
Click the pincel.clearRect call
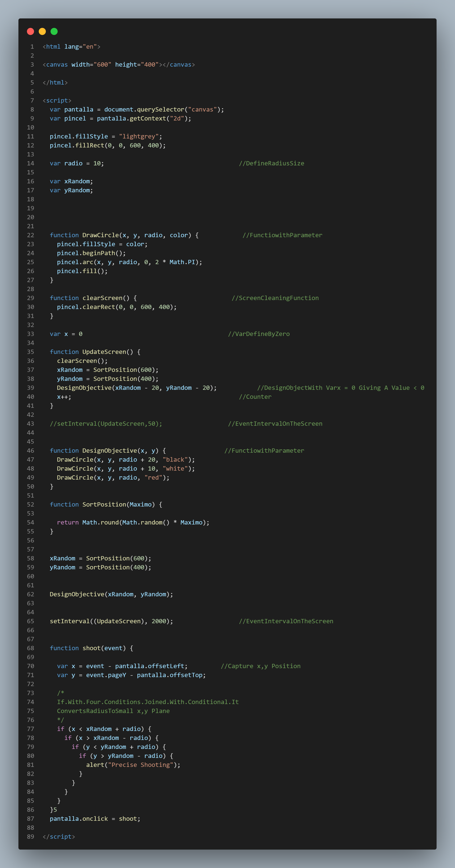[117, 307]
